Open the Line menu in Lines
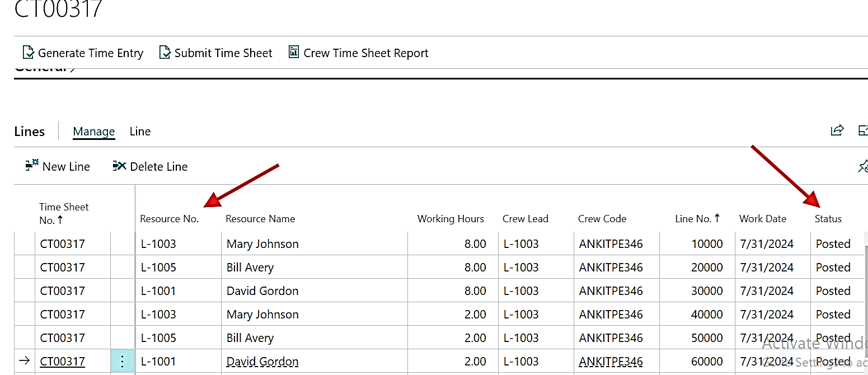 click(x=140, y=132)
